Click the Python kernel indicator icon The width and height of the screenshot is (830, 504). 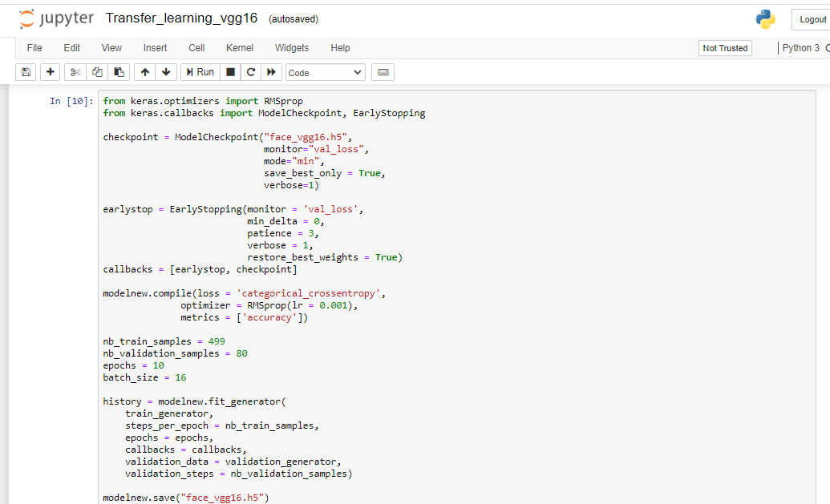click(765, 18)
